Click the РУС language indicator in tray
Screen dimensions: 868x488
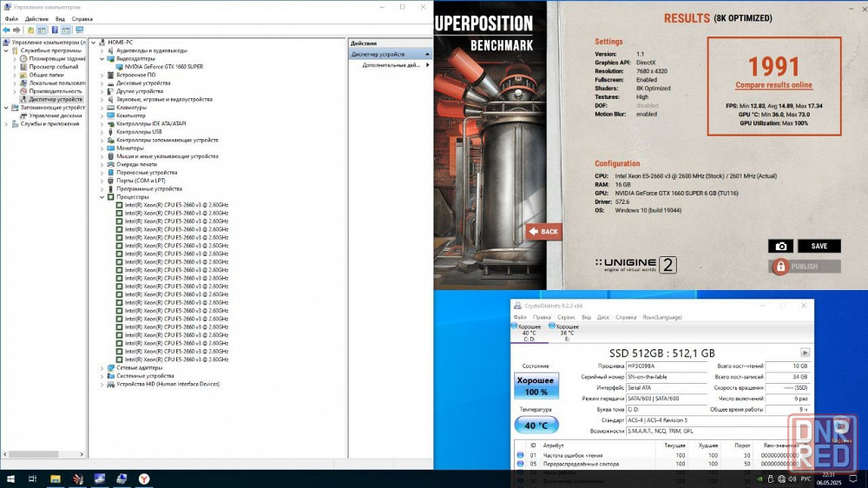coord(806,478)
